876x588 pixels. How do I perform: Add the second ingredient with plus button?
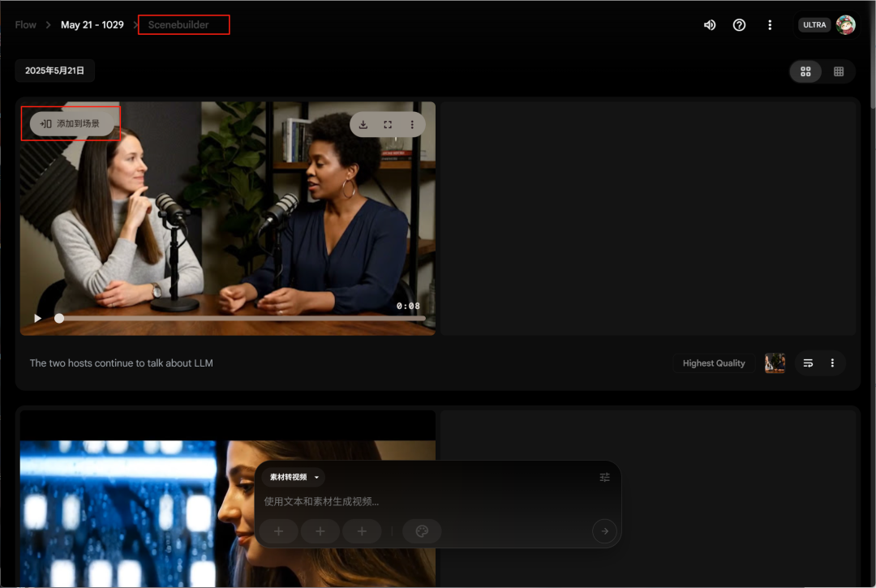[x=320, y=531]
